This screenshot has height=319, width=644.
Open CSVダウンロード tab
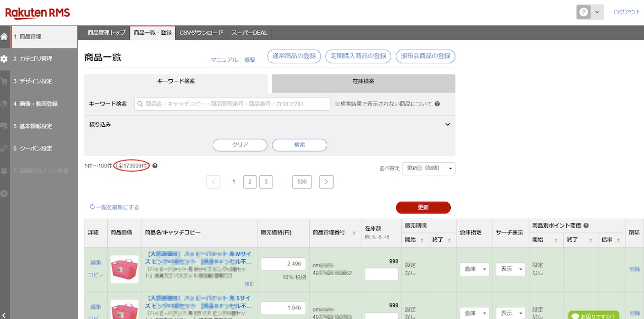click(x=202, y=33)
